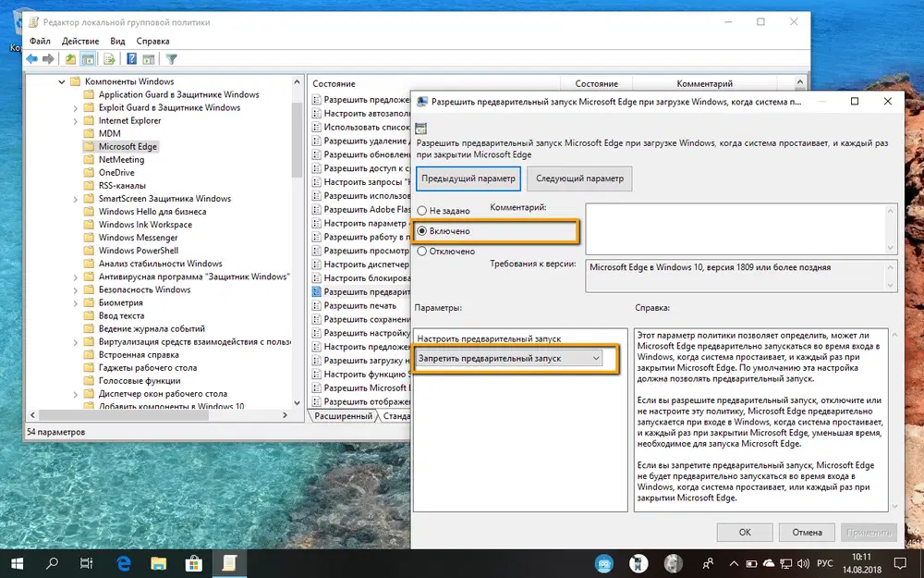Toggle the Show/Hide console tree icon

pyautogui.click(x=88, y=56)
